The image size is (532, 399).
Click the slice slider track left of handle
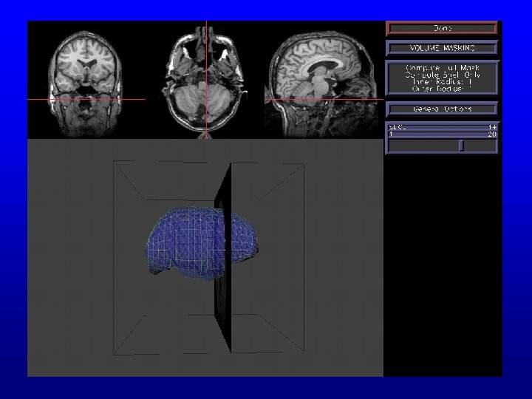point(424,146)
